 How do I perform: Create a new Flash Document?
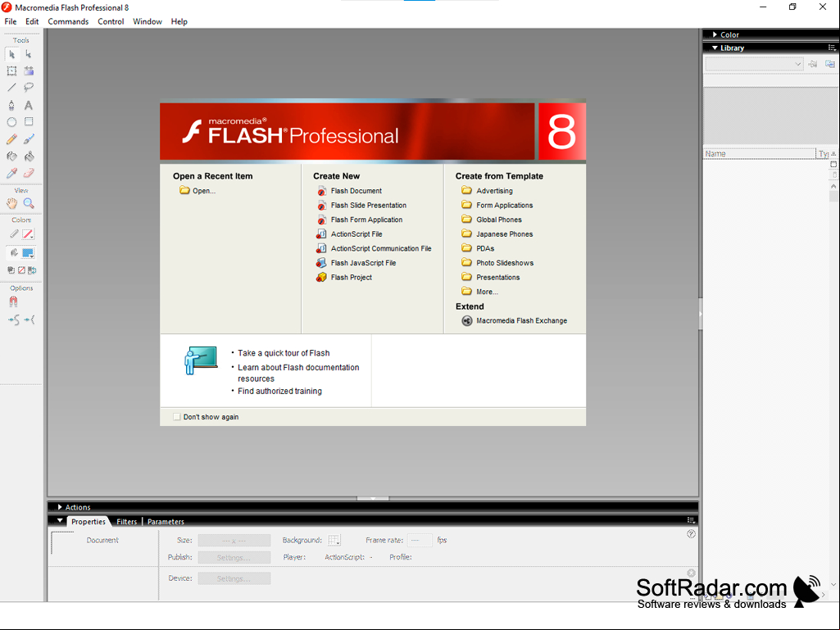coord(349,191)
